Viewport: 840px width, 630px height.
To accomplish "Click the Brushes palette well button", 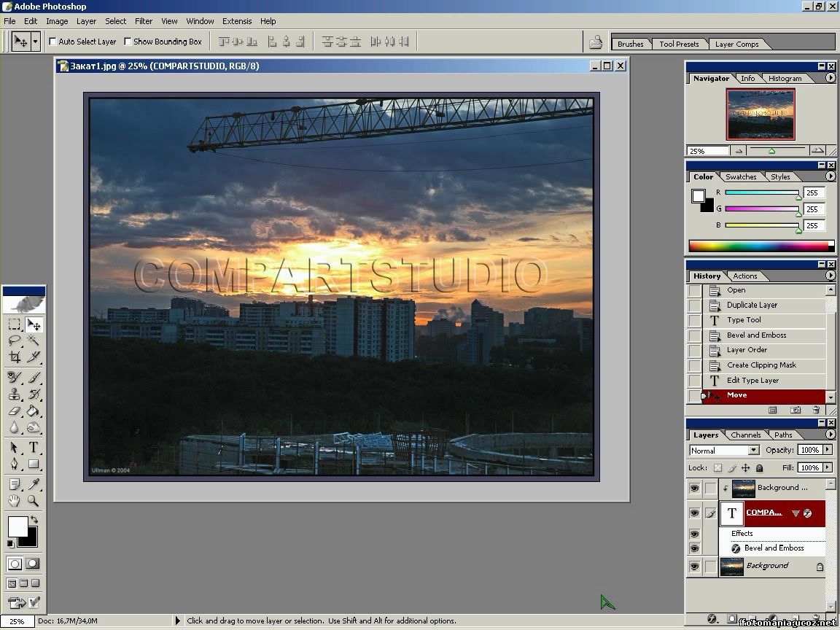I will point(630,44).
